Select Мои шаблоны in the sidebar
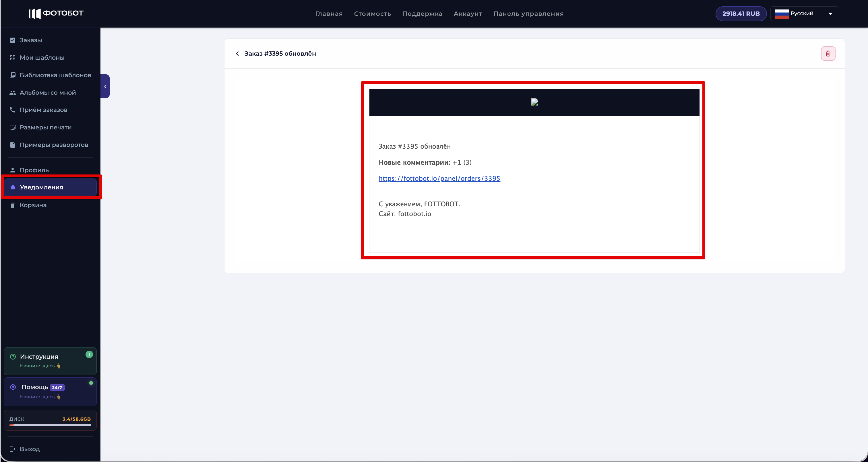Screen dimensions: 868x462 (51, 58)
